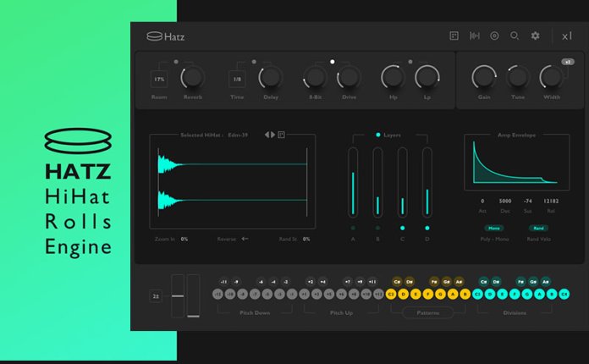Click the Zoom In 0% value
This screenshot has height=364, width=589.
[x=184, y=239]
